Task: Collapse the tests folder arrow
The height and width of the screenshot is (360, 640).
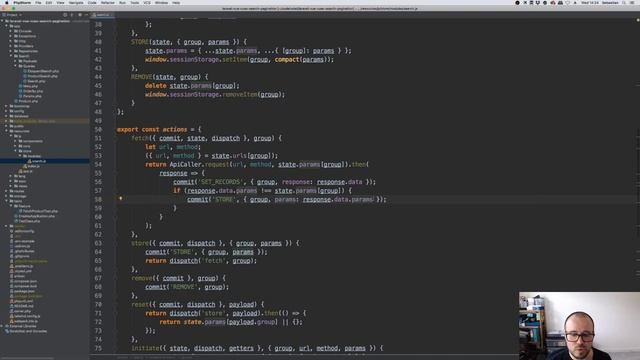Action: click(x=7, y=201)
